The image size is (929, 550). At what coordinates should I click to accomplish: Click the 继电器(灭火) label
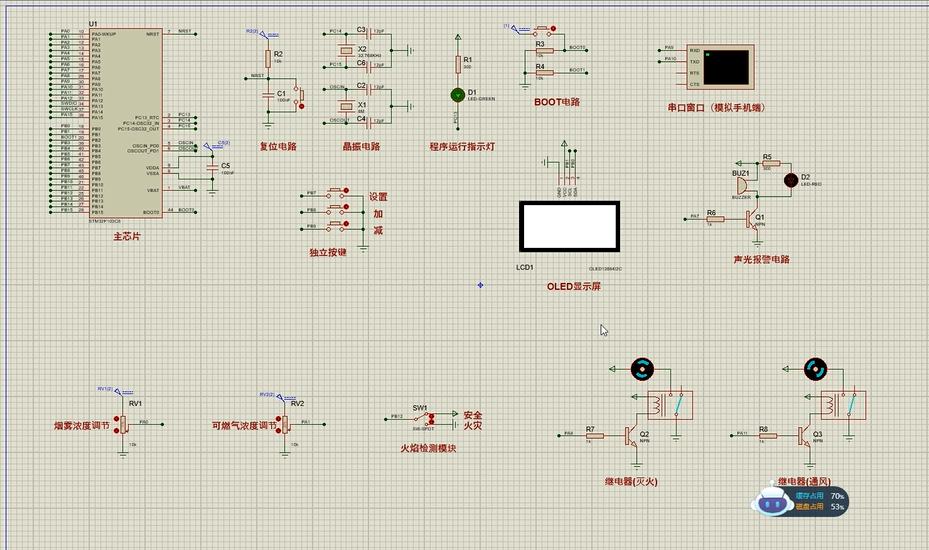[631, 482]
